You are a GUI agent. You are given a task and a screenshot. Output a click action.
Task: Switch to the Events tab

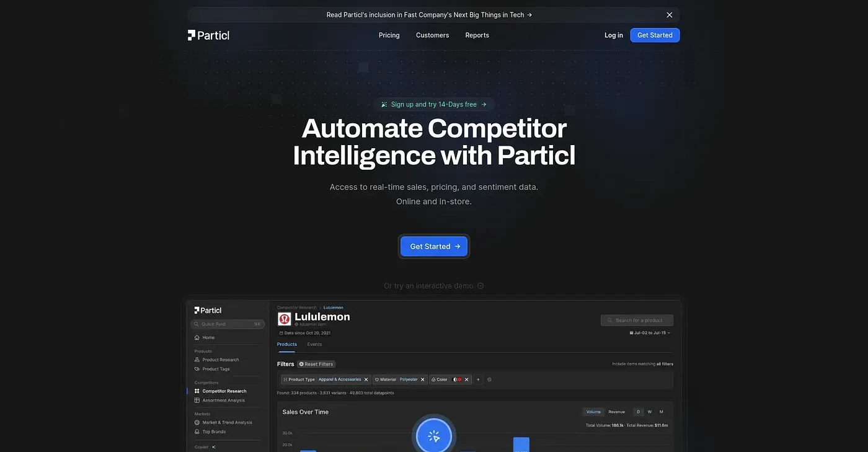click(314, 344)
